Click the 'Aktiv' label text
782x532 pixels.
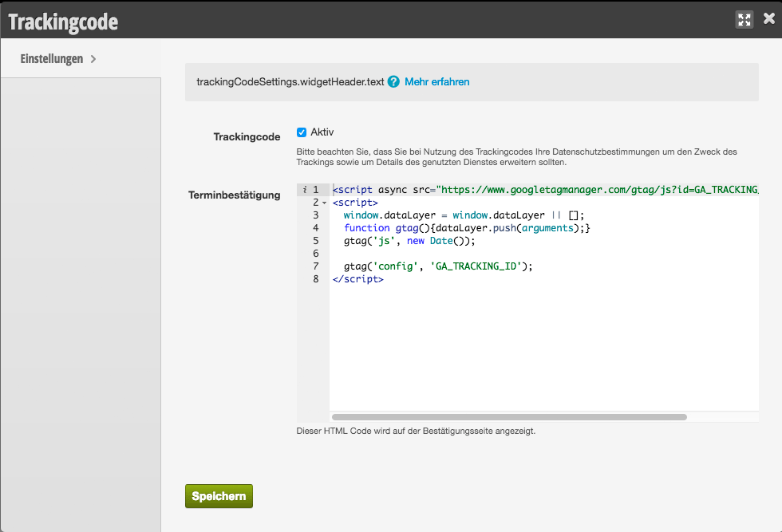322,132
